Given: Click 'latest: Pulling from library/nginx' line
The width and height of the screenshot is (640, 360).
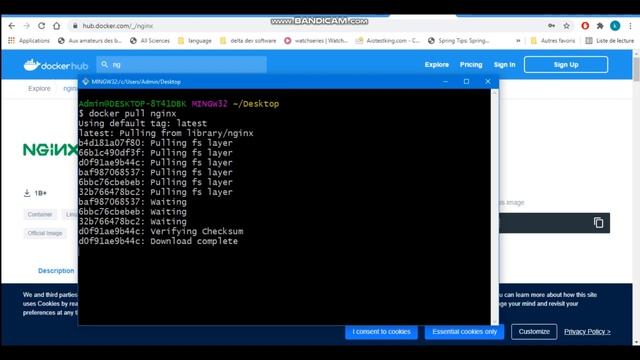Looking at the screenshot, I should (166, 133).
